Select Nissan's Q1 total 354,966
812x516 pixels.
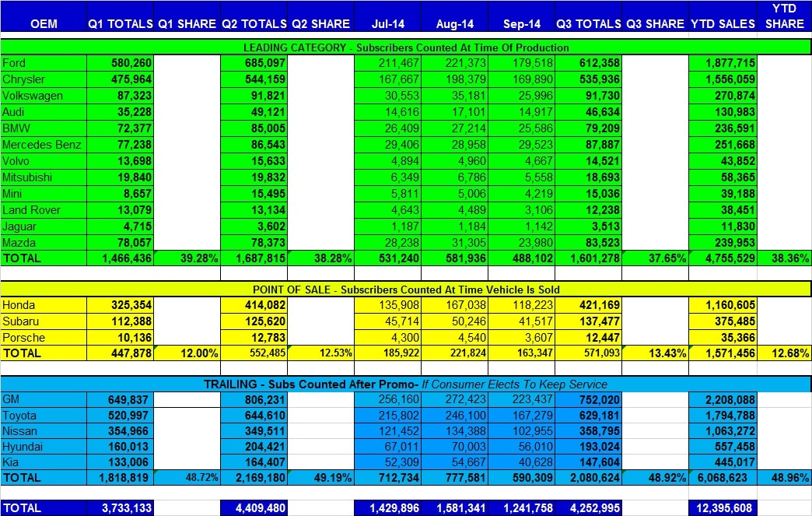pyautogui.click(x=120, y=431)
